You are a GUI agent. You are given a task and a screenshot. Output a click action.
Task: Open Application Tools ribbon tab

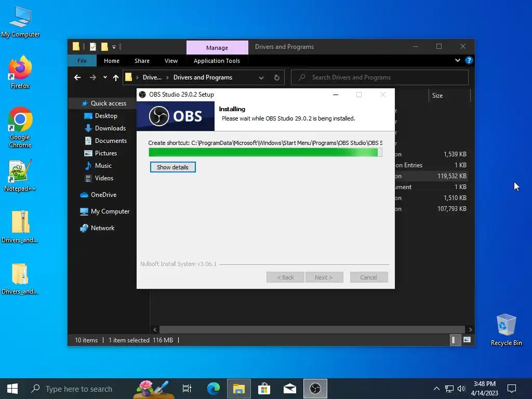(217, 61)
